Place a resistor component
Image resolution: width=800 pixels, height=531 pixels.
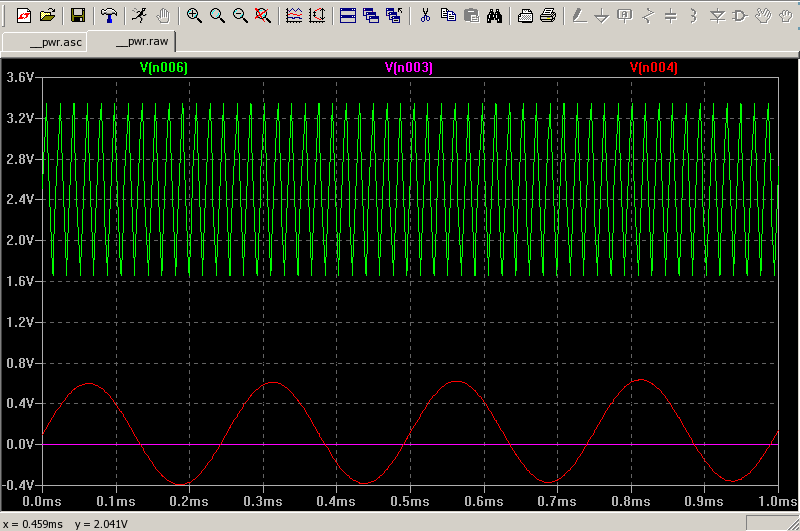pyautogui.click(x=648, y=15)
